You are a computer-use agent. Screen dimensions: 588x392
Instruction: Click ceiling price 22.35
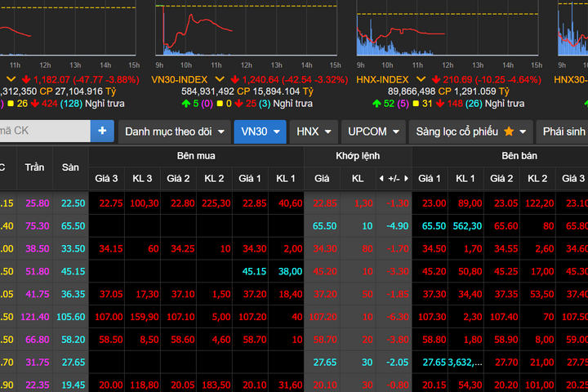(37, 385)
